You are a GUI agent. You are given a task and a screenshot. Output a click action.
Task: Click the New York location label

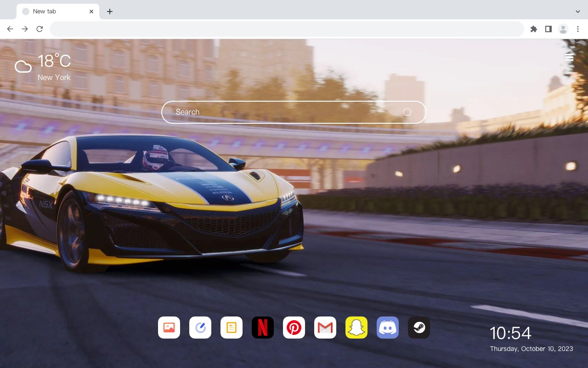(54, 77)
